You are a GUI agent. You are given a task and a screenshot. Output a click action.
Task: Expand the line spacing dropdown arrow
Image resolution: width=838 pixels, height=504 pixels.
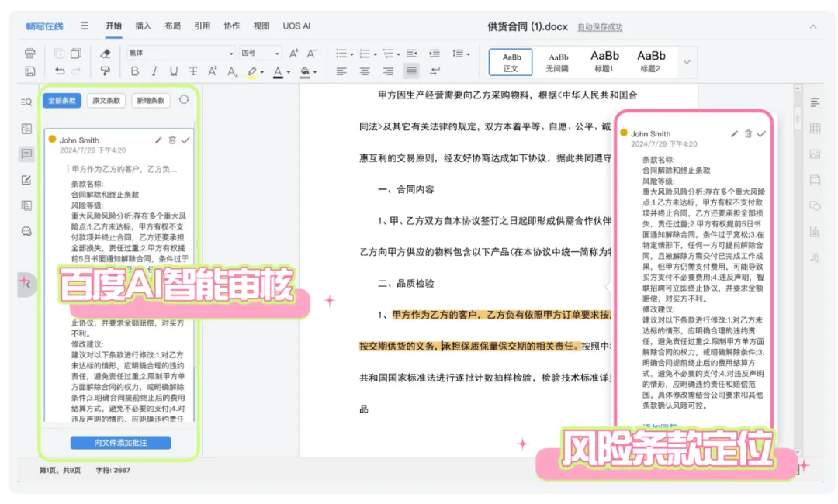point(468,54)
